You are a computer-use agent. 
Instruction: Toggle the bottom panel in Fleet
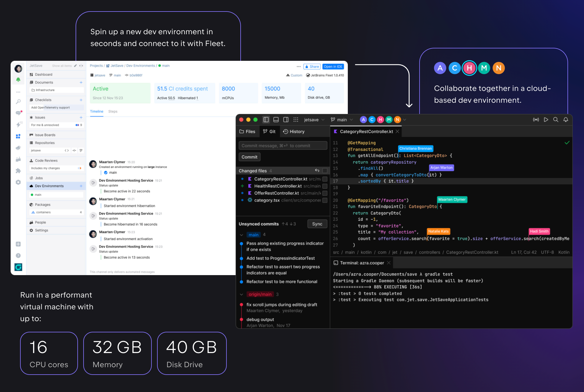[276, 120]
